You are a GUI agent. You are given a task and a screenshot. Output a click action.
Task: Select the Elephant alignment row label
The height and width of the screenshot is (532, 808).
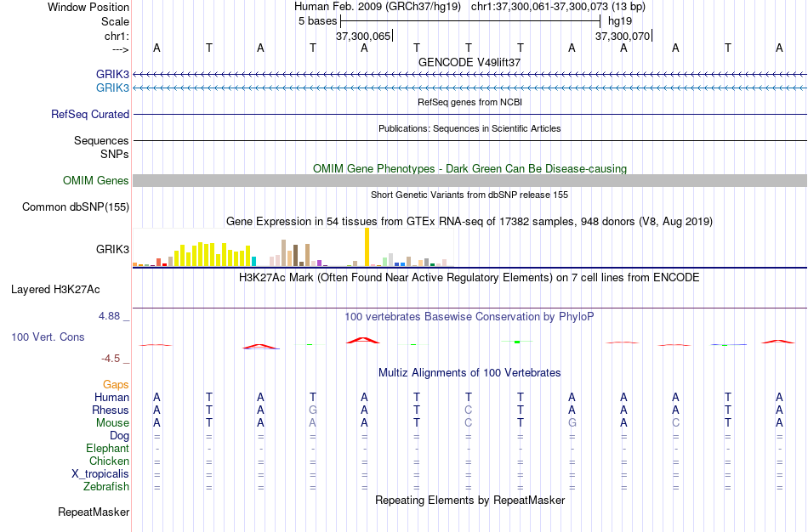(108, 448)
